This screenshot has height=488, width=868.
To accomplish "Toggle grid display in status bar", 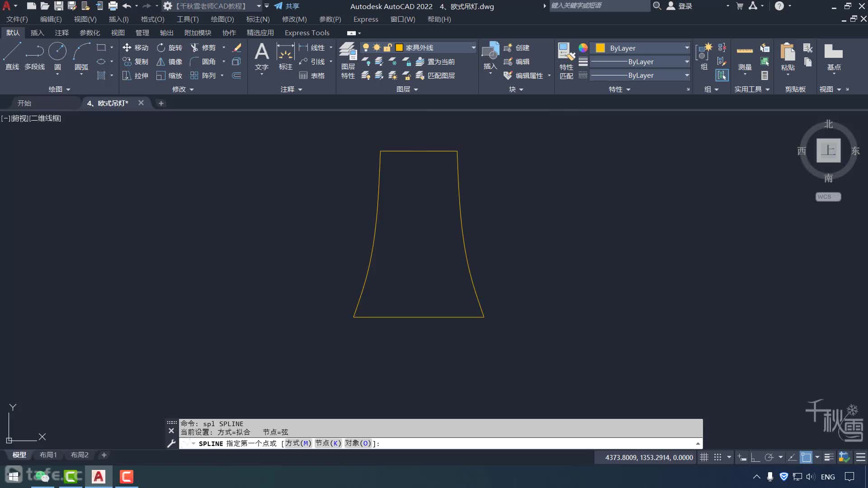I will 704,457.
